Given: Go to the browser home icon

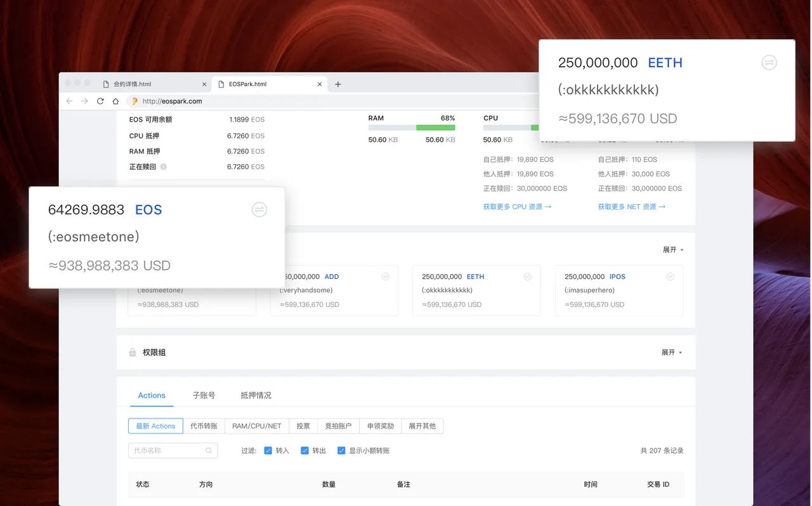Looking at the screenshot, I should click(115, 101).
